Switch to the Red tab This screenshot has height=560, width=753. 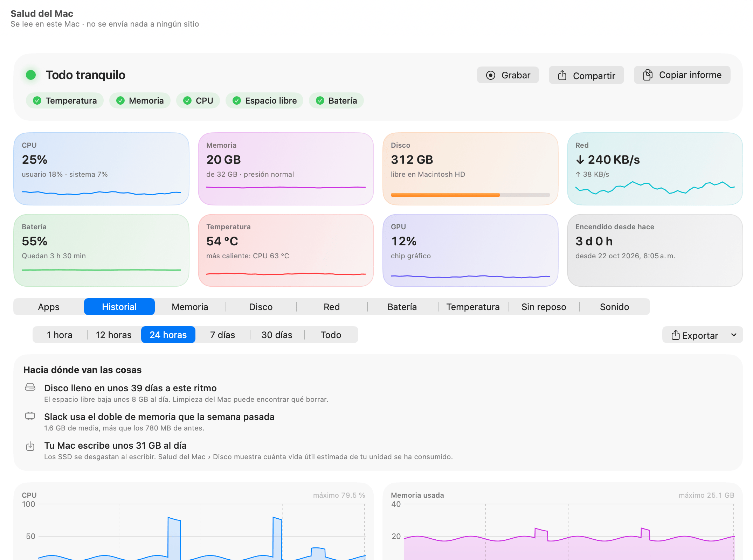pyautogui.click(x=332, y=307)
